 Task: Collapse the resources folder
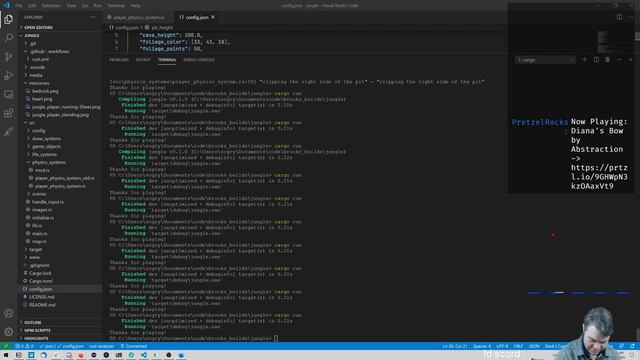pyautogui.click(x=39, y=83)
